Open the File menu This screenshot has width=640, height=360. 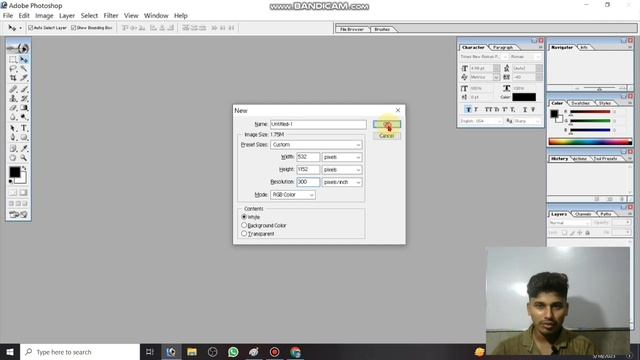(8, 16)
